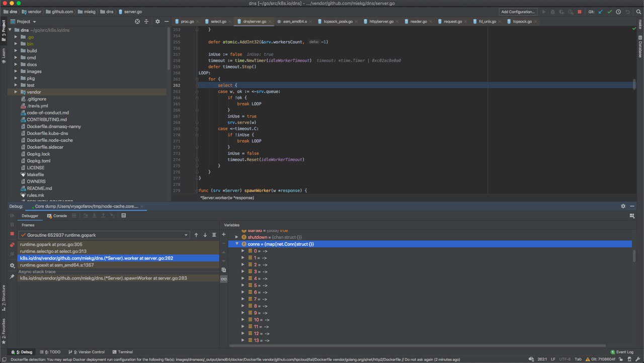The height and width of the screenshot is (363, 644).
Task: Expand the images folder in project tree
Action: [16, 71]
